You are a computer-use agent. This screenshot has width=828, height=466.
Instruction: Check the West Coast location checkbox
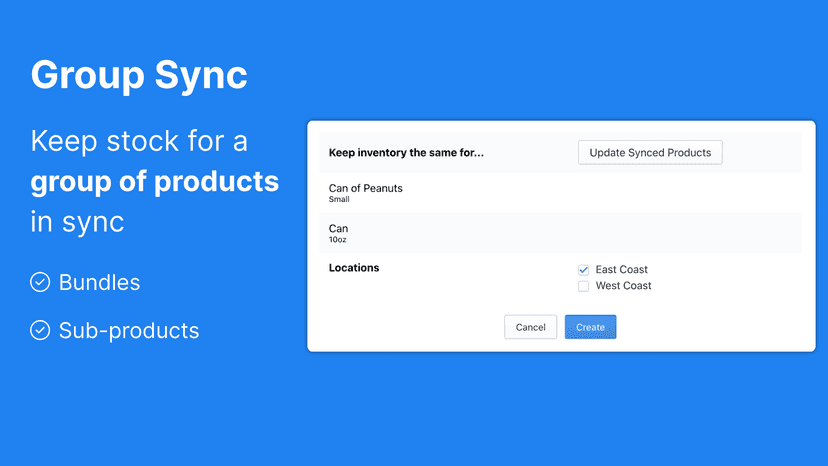coord(584,286)
